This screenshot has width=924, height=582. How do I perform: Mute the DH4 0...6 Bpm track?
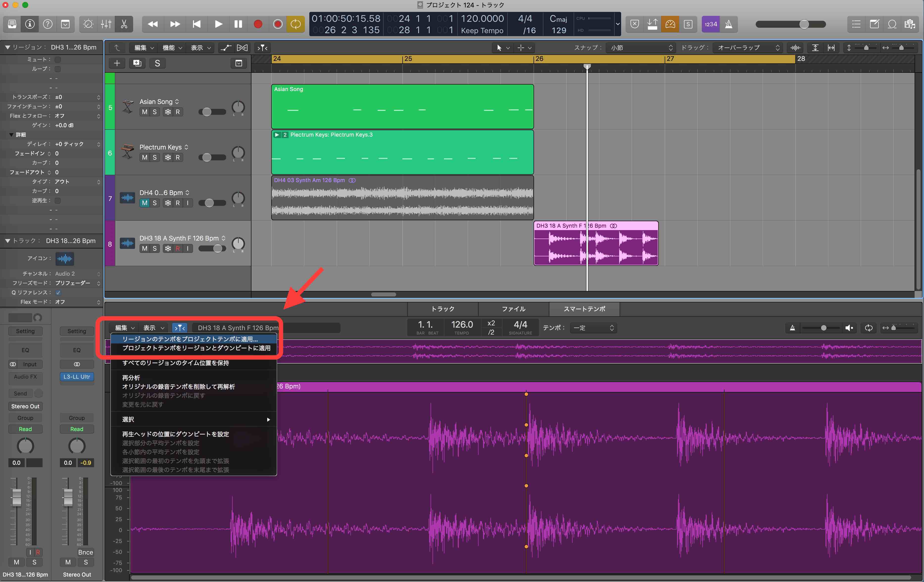[145, 203]
